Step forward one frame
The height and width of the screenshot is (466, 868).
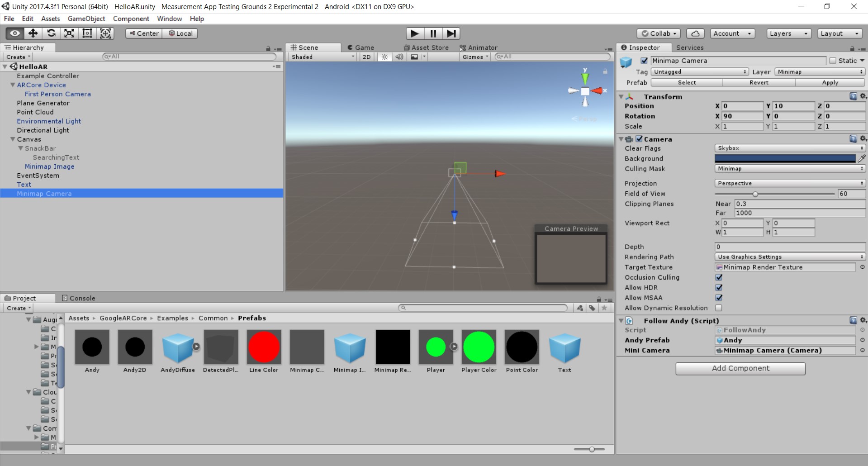(x=451, y=33)
